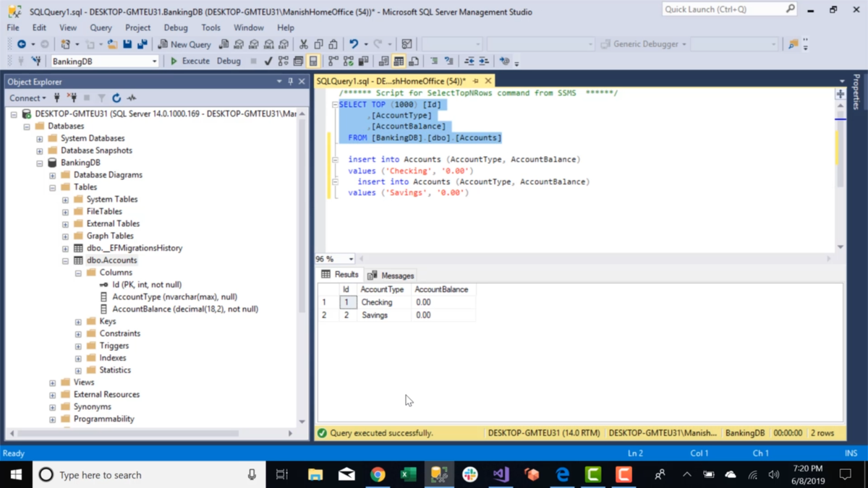Open Excel from the taskbar
The height and width of the screenshot is (488, 868).
(408, 474)
